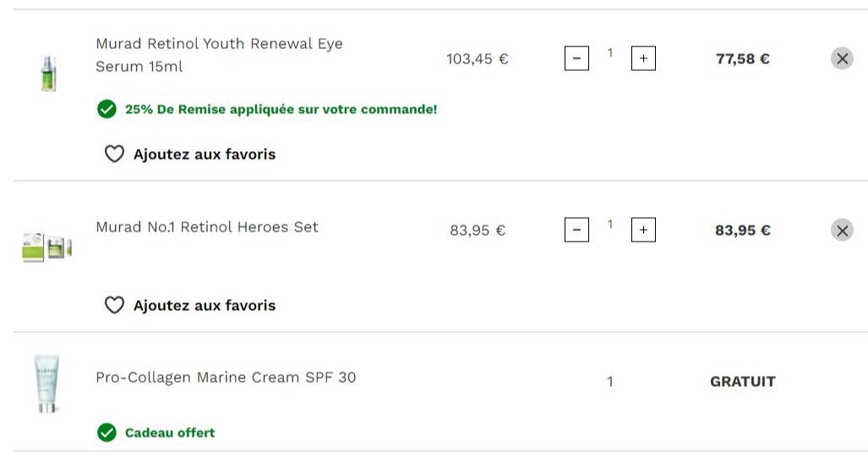The height and width of the screenshot is (457, 868).
Task: Open Pro-Collagen Marine Cream thumbnail
Action: tap(47, 384)
